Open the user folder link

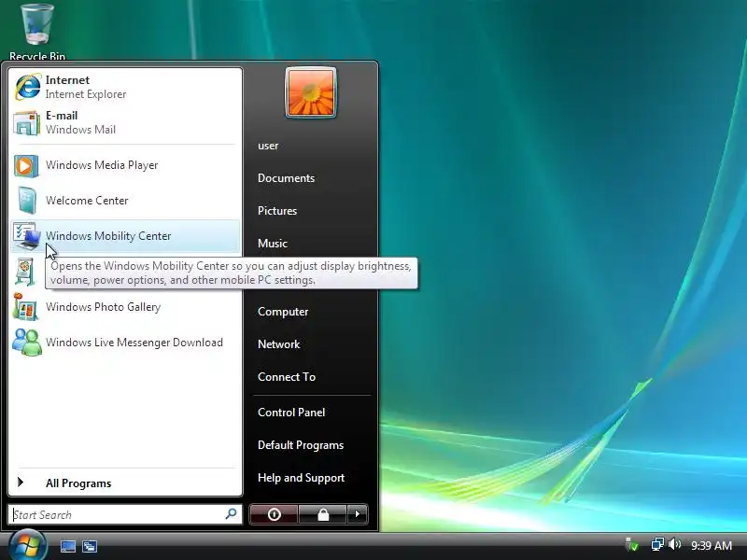click(x=268, y=146)
